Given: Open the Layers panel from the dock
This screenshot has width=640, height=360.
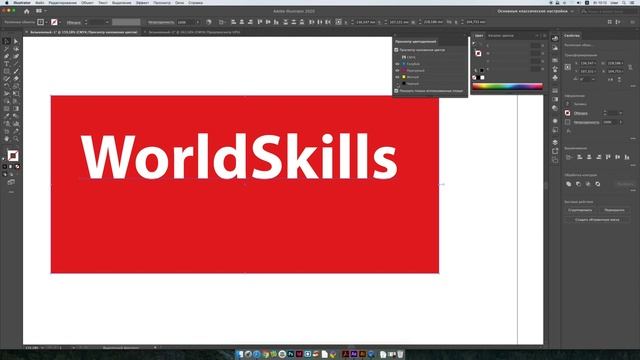Looking at the screenshot, I should (x=555, y=142).
